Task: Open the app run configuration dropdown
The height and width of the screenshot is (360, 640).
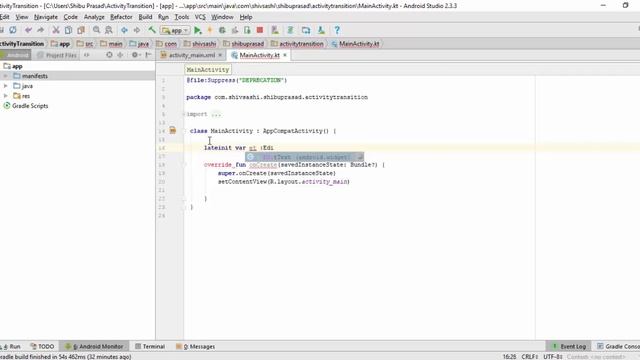Action: pyautogui.click(x=175, y=30)
